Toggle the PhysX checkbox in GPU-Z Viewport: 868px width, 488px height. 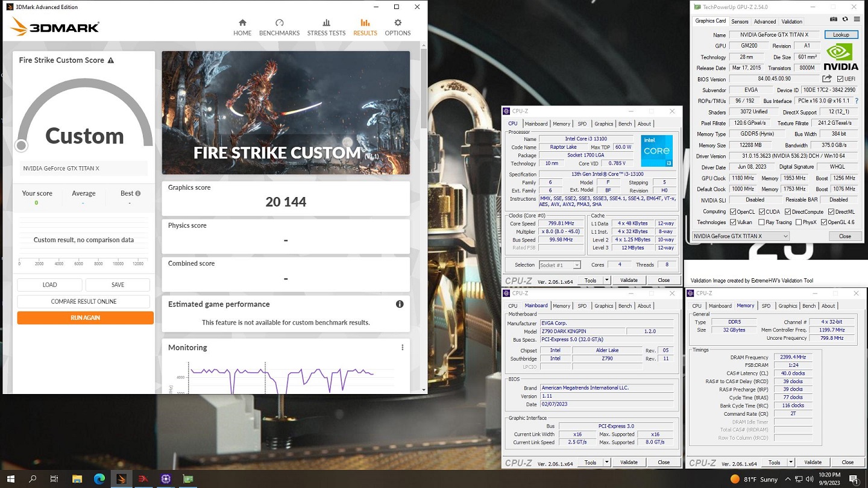799,222
